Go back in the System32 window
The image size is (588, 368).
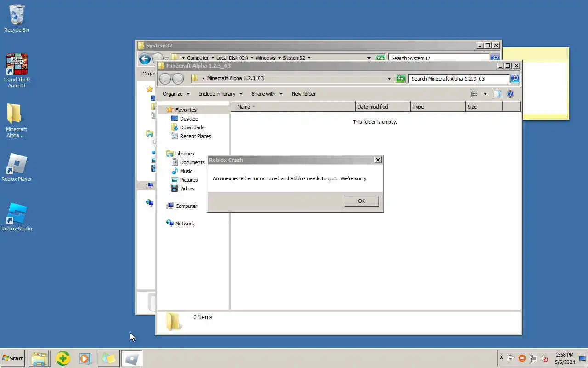(x=145, y=58)
